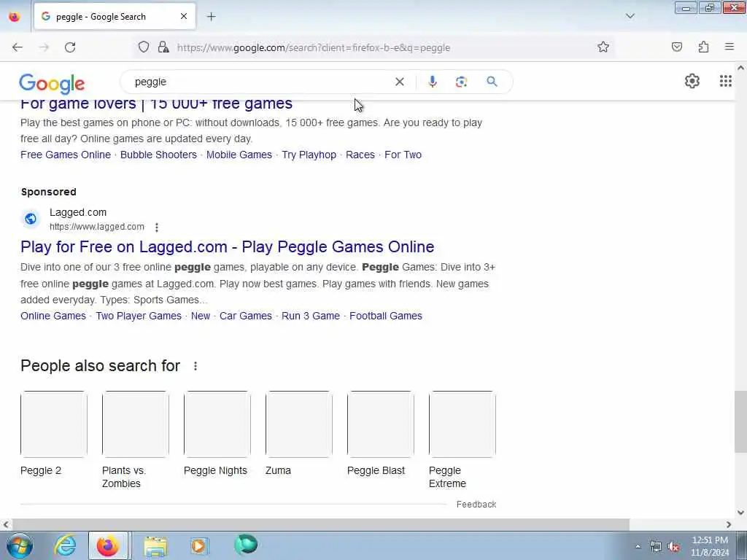Open the Two Player Games sitelink

(x=139, y=316)
